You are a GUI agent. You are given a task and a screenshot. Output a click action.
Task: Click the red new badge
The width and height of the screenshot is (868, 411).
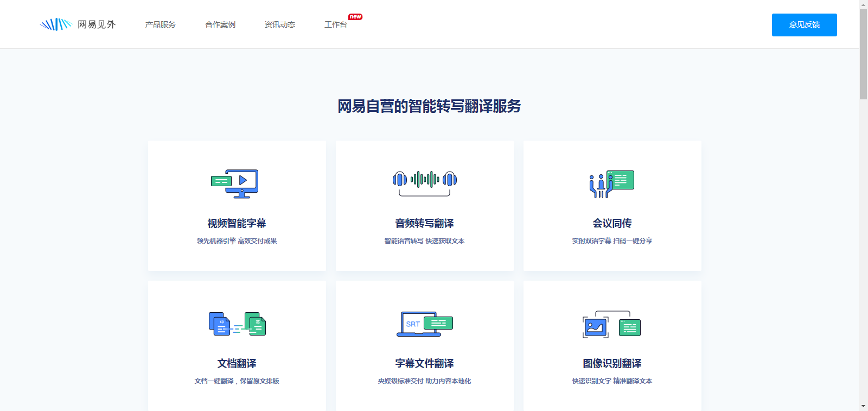pos(355,17)
